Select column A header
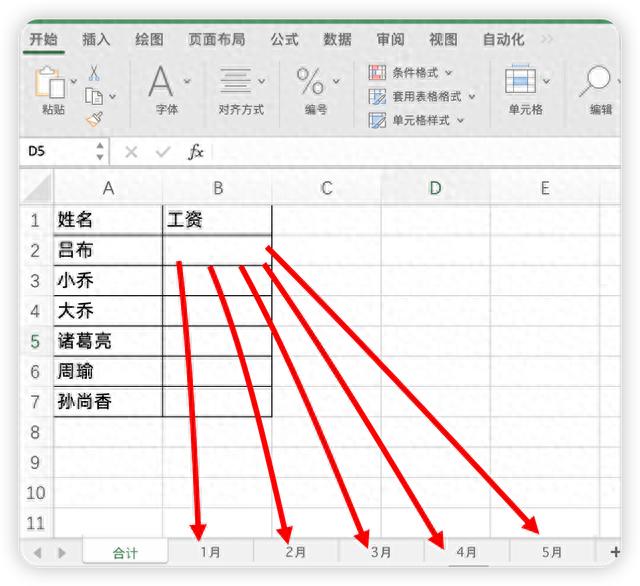This screenshot has width=640, height=586. click(x=108, y=188)
